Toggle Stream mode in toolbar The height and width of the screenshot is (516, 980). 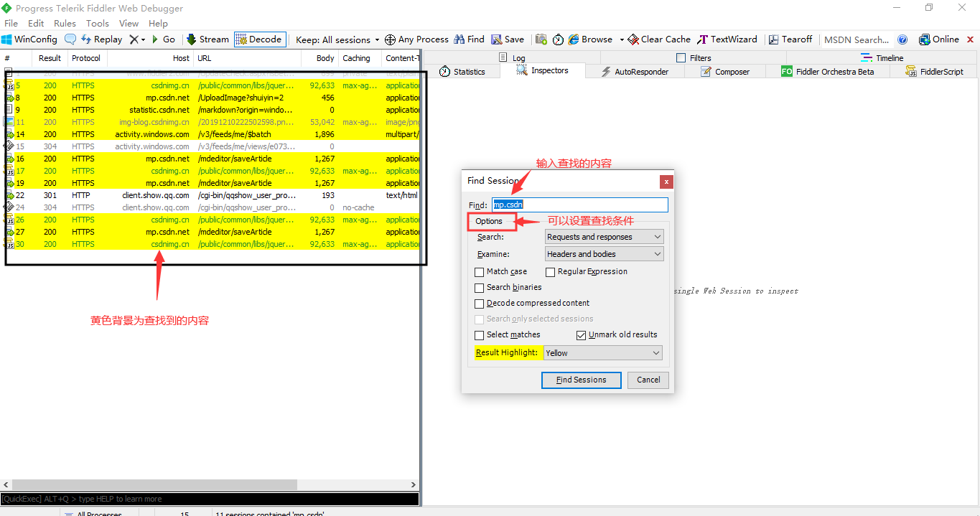tap(207, 39)
